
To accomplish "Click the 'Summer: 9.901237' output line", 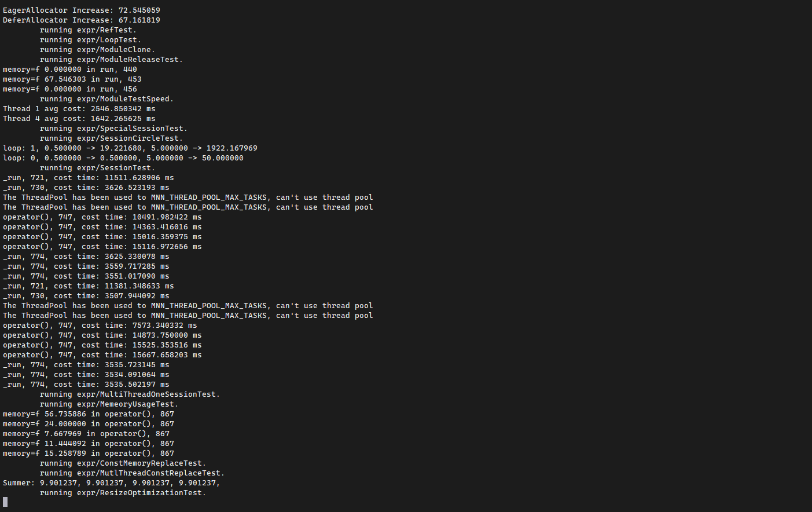I will pos(111,483).
